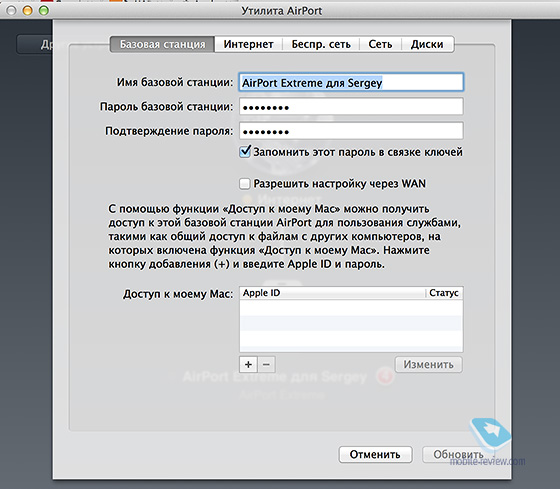Click the Изменить button

point(429,365)
